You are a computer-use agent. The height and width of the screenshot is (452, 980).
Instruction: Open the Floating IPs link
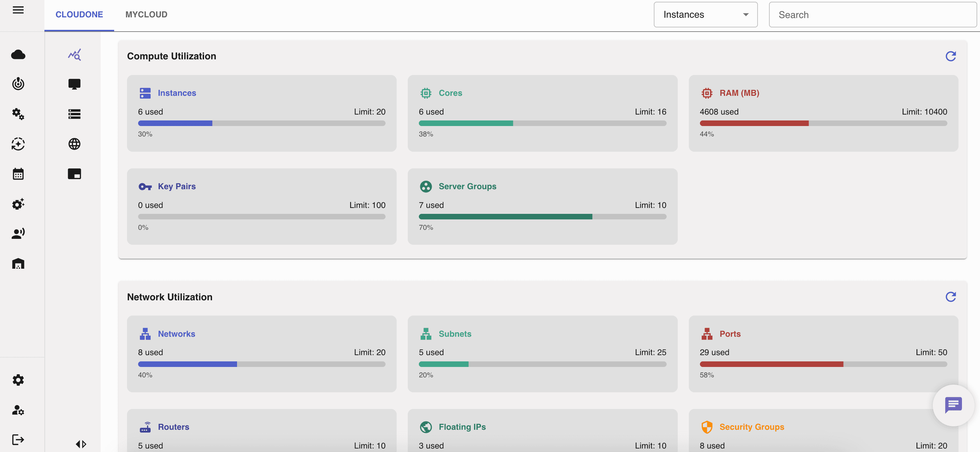coord(462,427)
